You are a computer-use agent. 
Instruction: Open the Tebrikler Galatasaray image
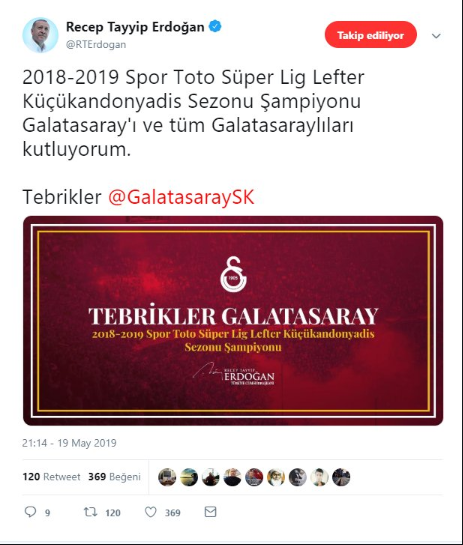click(233, 320)
